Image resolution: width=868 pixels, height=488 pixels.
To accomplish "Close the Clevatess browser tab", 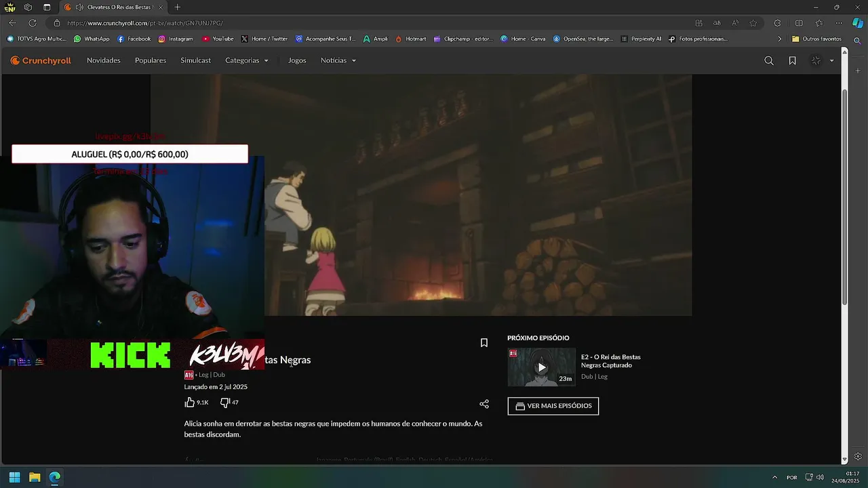I will (161, 7).
